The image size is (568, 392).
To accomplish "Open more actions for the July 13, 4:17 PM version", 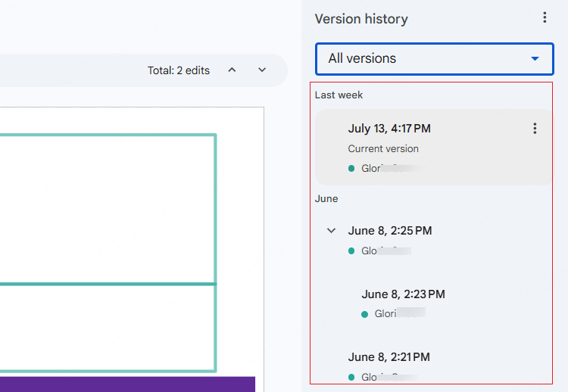I will [x=535, y=129].
